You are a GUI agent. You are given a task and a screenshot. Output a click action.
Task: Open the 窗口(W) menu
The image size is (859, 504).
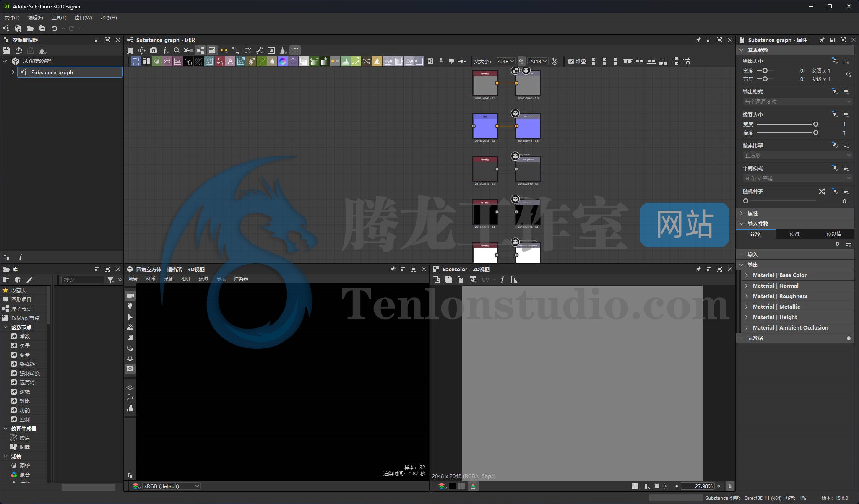[x=83, y=18]
